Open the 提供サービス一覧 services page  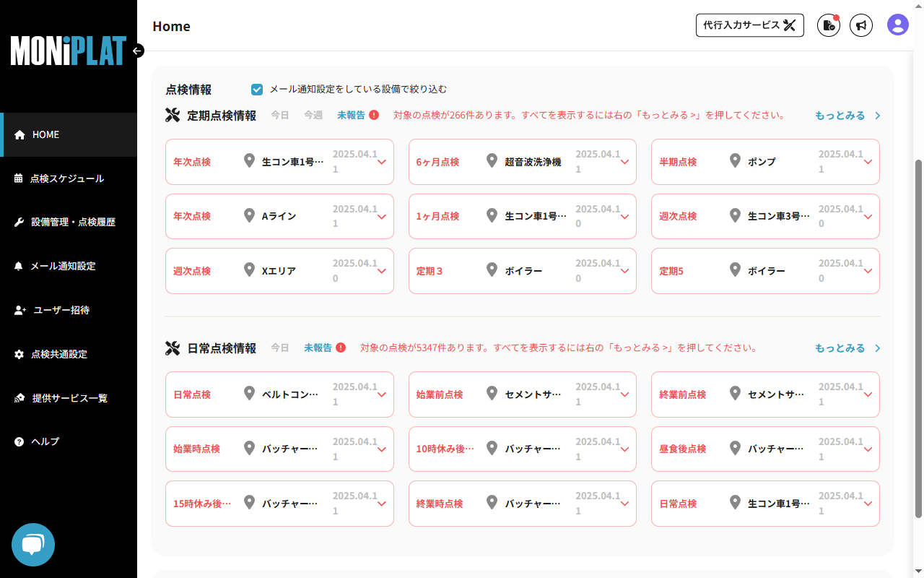19,397
